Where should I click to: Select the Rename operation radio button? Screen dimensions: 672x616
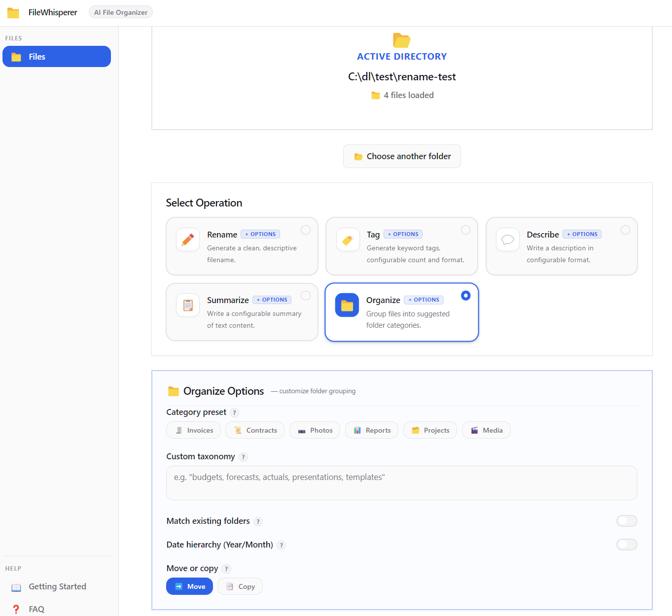pos(306,230)
